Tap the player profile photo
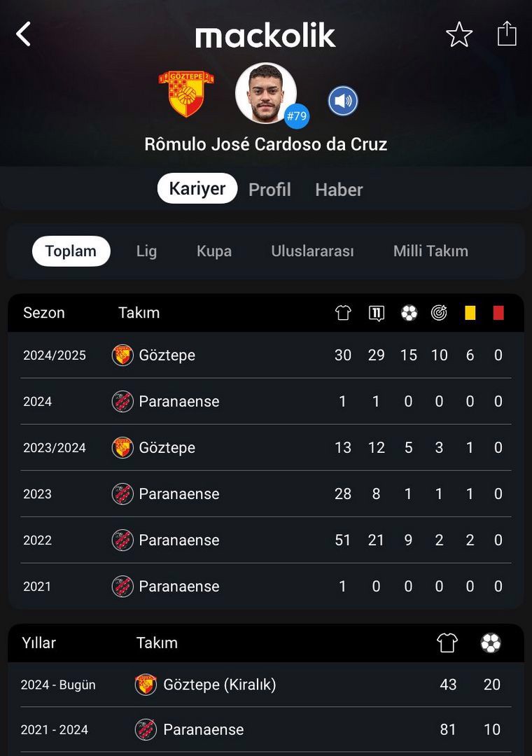Image resolution: width=532 pixels, height=756 pixels. tap(266, 93)
